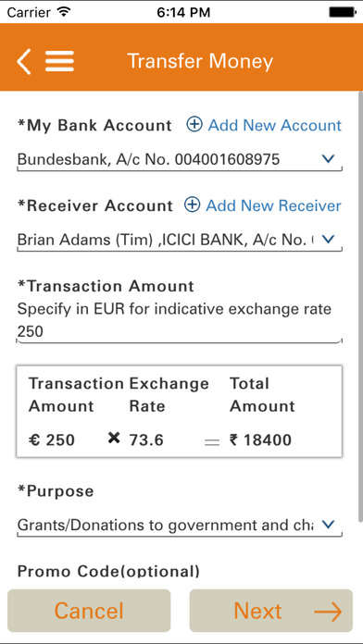This screenshot has height=644, width=363.
Task: Select the Bundesbank account number field
Action: click(180, 159)
